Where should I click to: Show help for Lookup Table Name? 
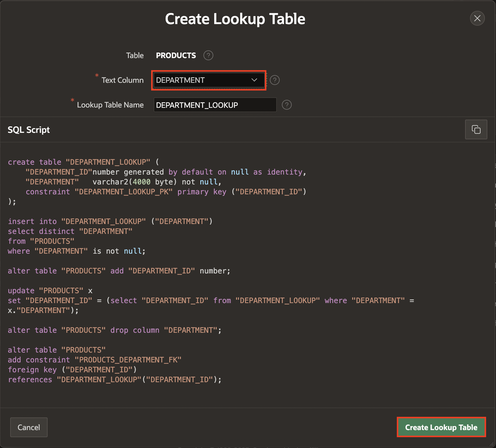287,105
